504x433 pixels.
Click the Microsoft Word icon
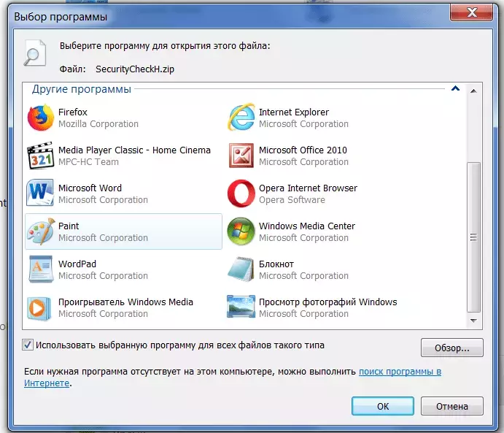(40, 193)
